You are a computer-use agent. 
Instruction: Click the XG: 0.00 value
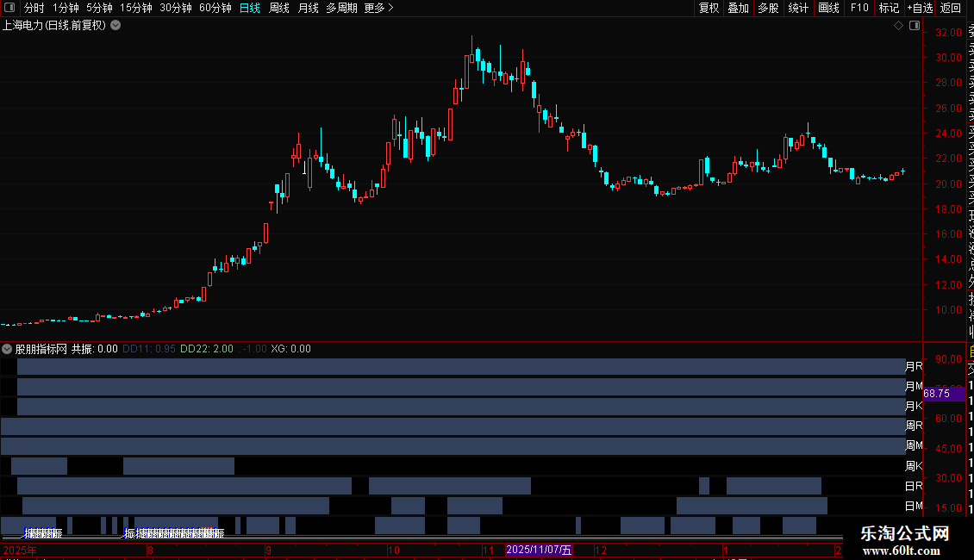pyautogui.click(x=290, y=349)
